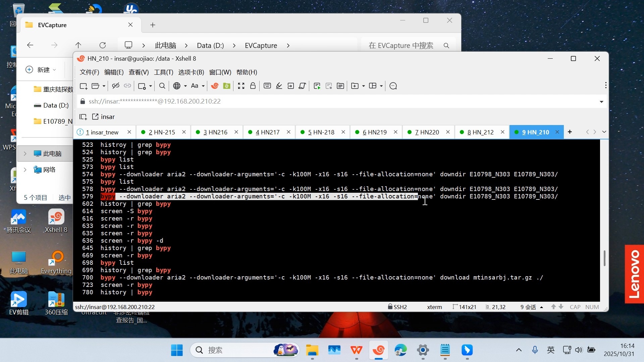Screen dimensions: 644x362
Task: Toggle full screen mode icon
Action: (x=241, y=86)
